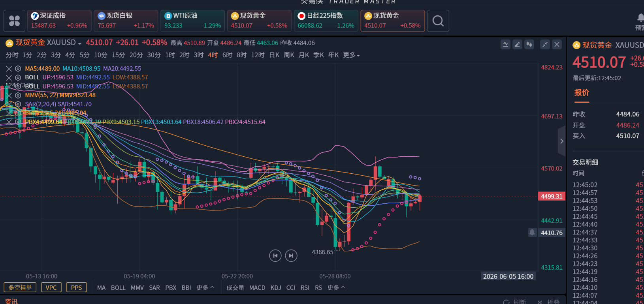Image resolution: width=644 pixels, height=304 pixels.
Task: Expand the side panel chevron arrow
Action: coord(562,141)
